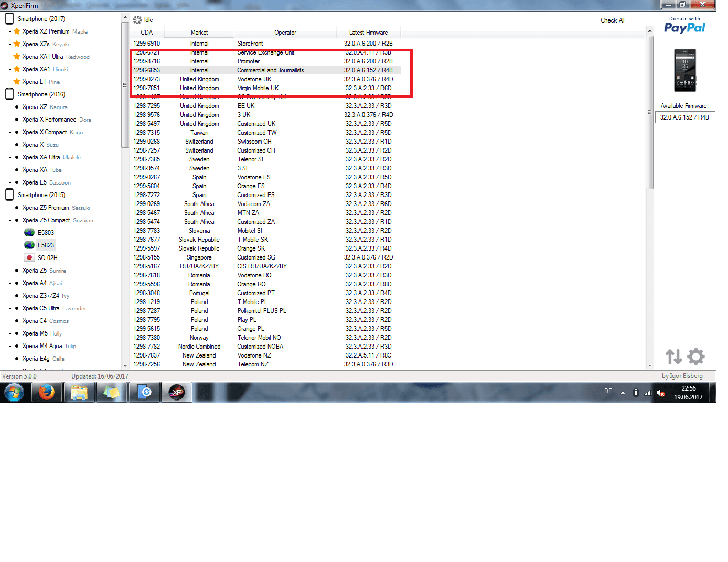Click the phone icon beside Smartphone (2017)
728x562 pixels.
pos(9,19)
